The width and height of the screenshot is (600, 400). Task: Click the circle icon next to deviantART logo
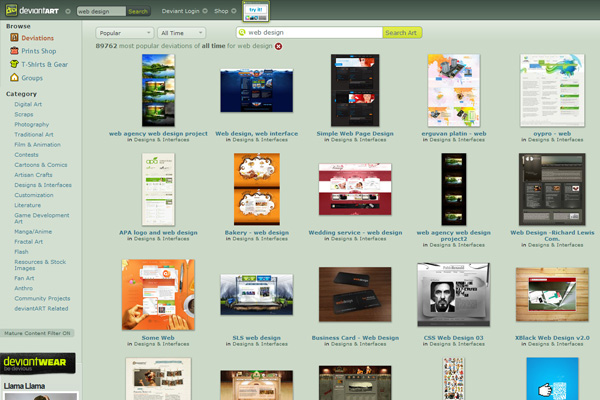pos(68,11)
